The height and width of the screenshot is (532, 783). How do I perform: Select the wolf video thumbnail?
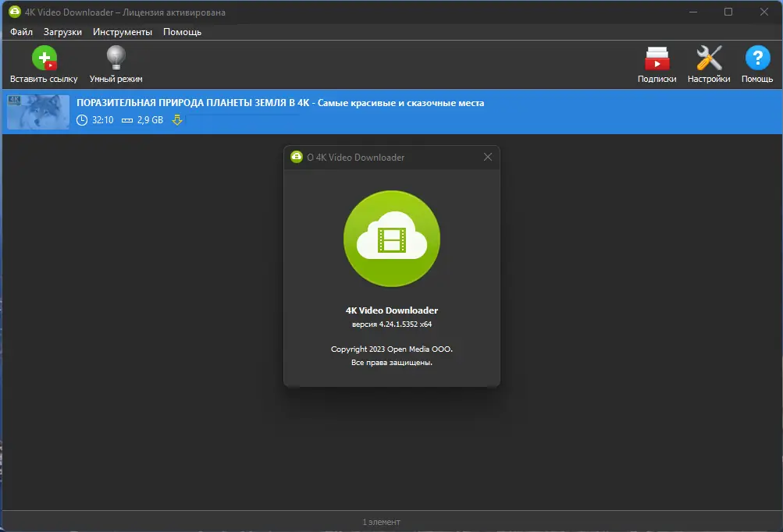tap(37, 112)
